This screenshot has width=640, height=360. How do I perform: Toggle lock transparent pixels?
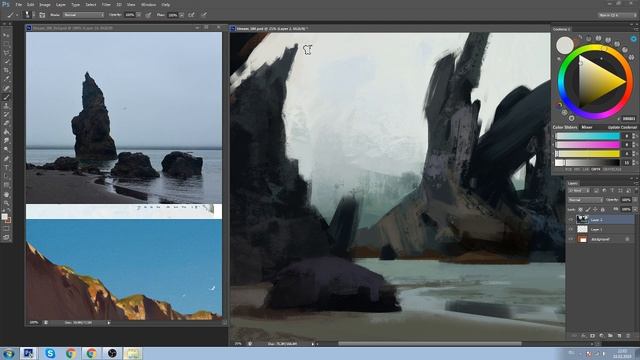pyautogui.click(x=580, y=209)
